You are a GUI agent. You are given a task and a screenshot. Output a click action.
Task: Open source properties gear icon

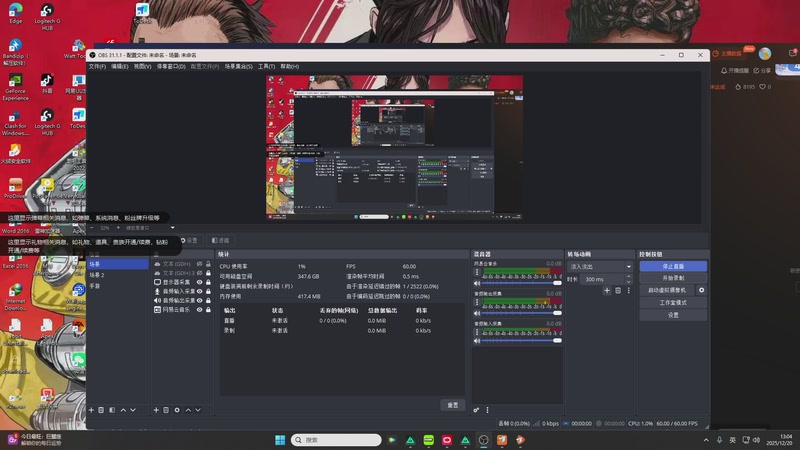coord(177,410)
